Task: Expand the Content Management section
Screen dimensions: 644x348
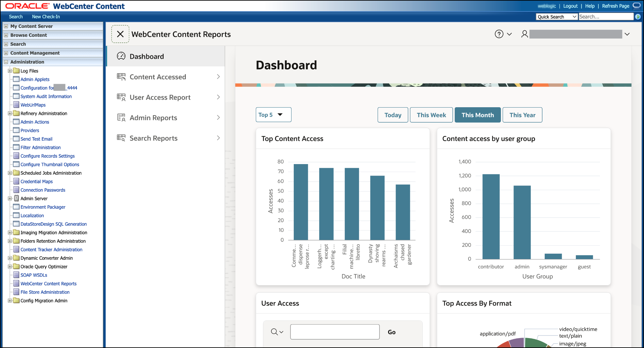Action: pos(6,53)
